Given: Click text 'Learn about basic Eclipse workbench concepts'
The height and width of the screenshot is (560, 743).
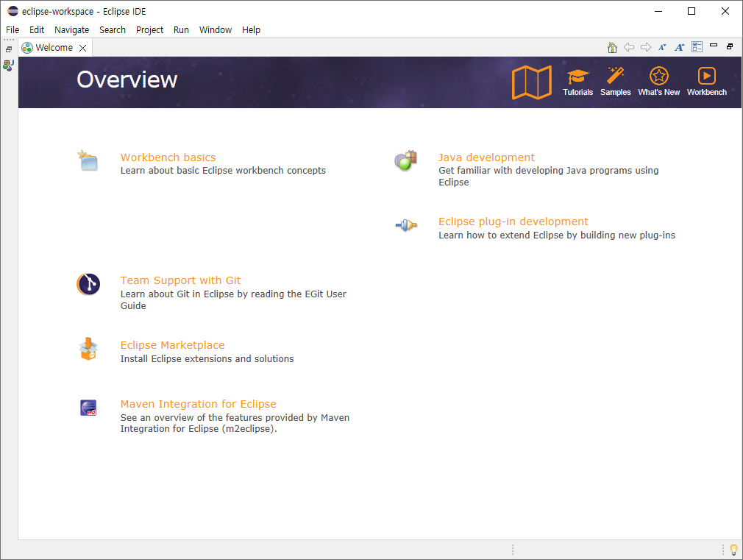Looking at the screenshot, I should coord(223,170).
